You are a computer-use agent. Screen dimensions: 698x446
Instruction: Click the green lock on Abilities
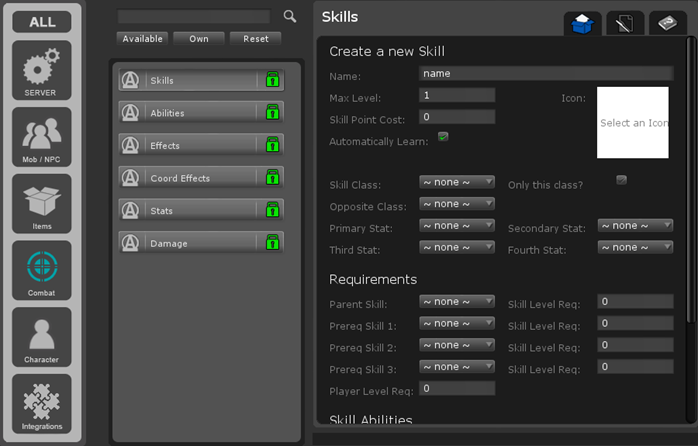point(272,112)
